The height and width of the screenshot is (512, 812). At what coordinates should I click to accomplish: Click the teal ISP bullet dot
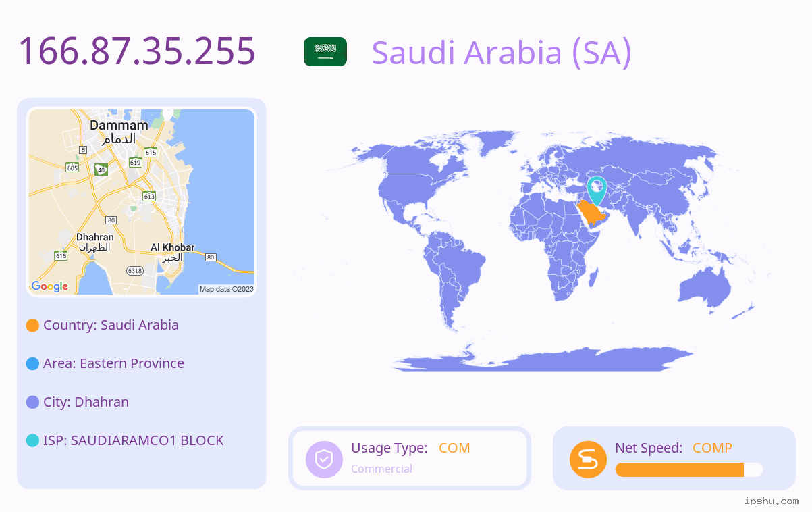click(x=32, y=441)
